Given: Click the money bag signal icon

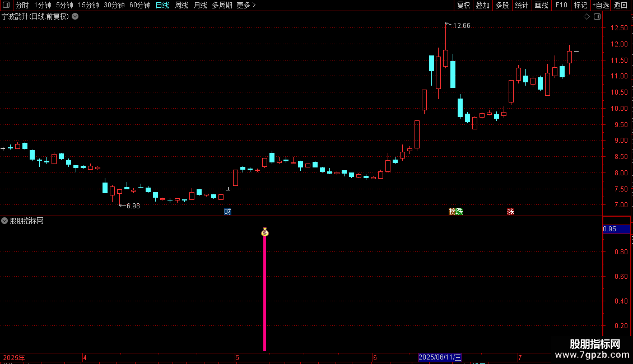Looking at the screenshot, I should click(265, 231).
